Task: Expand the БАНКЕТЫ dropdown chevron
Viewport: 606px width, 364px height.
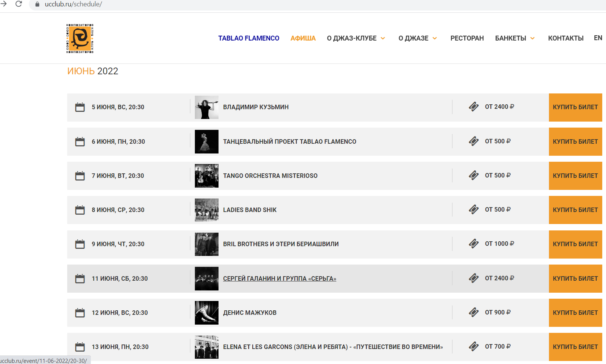Action: click(x=532, y=38)
